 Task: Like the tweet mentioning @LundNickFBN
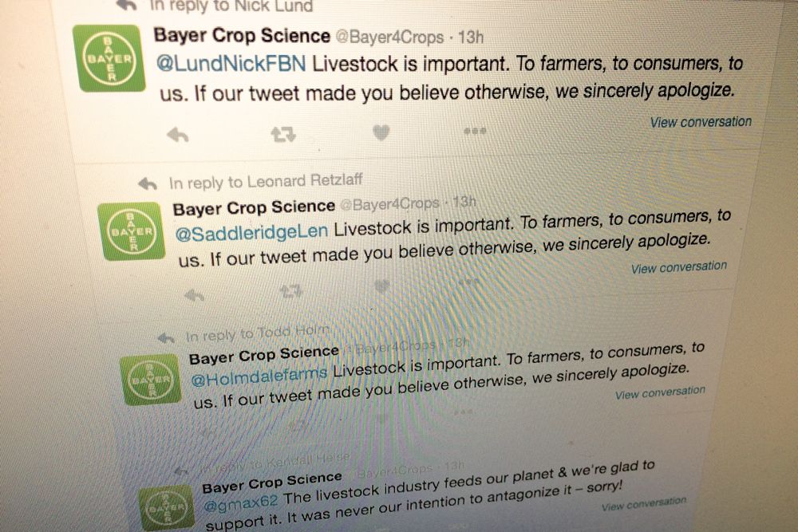pos(381,133)
